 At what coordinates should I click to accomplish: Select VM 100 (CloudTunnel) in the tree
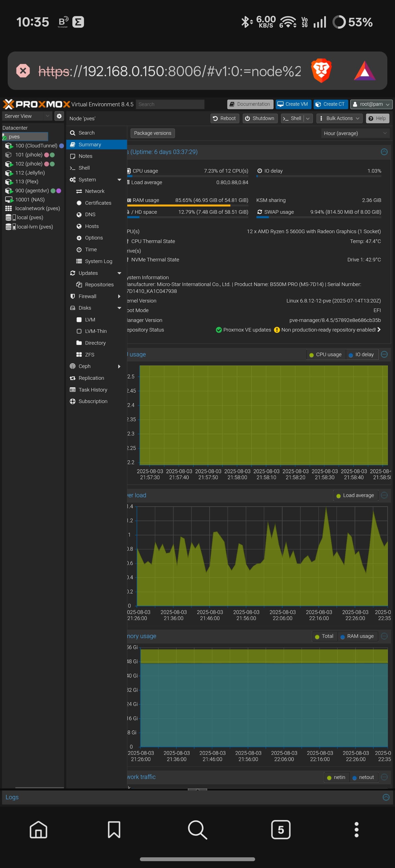(36, 145)
